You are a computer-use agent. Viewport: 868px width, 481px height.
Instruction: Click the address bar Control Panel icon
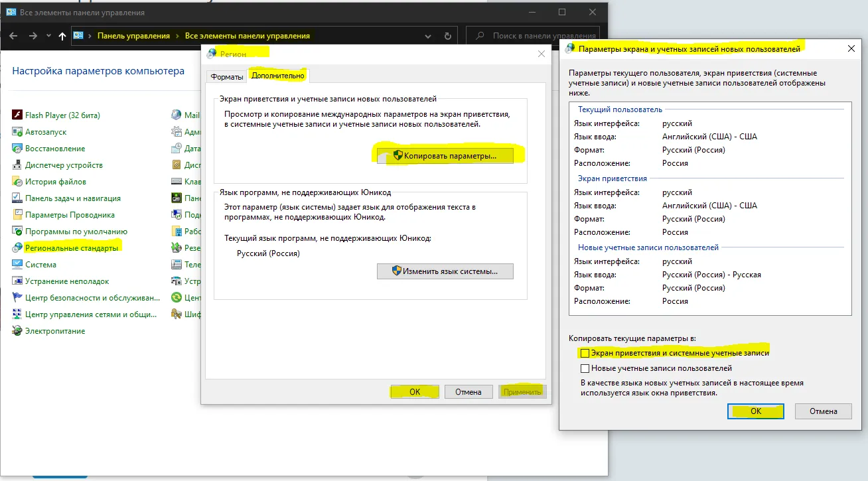pos(79,36)
